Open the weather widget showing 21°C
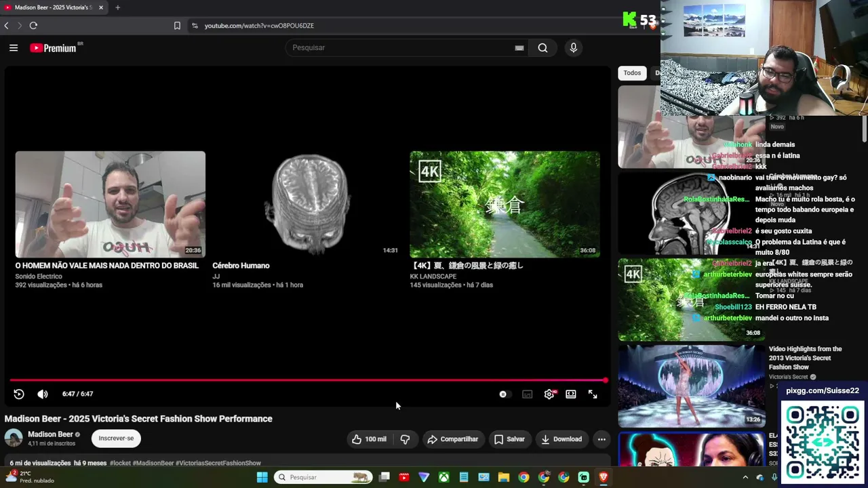The image size is (868, 488). [x=29, y=477]
